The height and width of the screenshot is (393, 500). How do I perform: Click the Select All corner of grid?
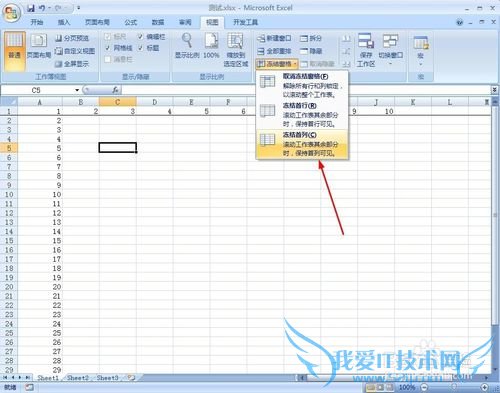[x=9, y=102]
